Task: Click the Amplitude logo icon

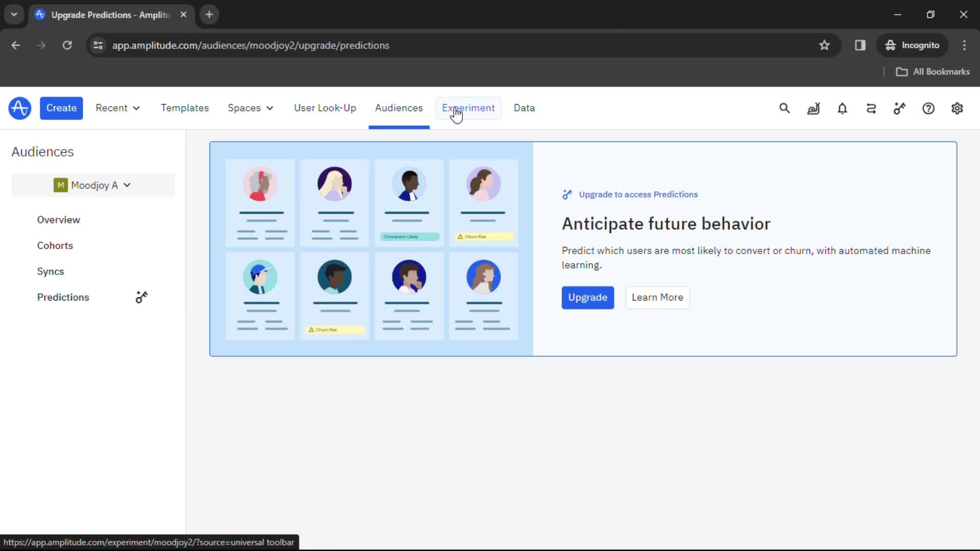Action: pos(20,108)
